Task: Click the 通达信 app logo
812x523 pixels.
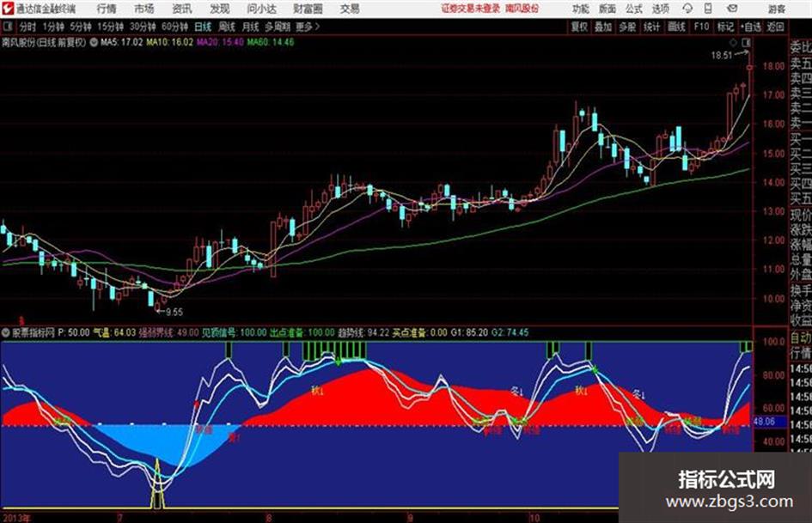Action: [x=8, y=9]
